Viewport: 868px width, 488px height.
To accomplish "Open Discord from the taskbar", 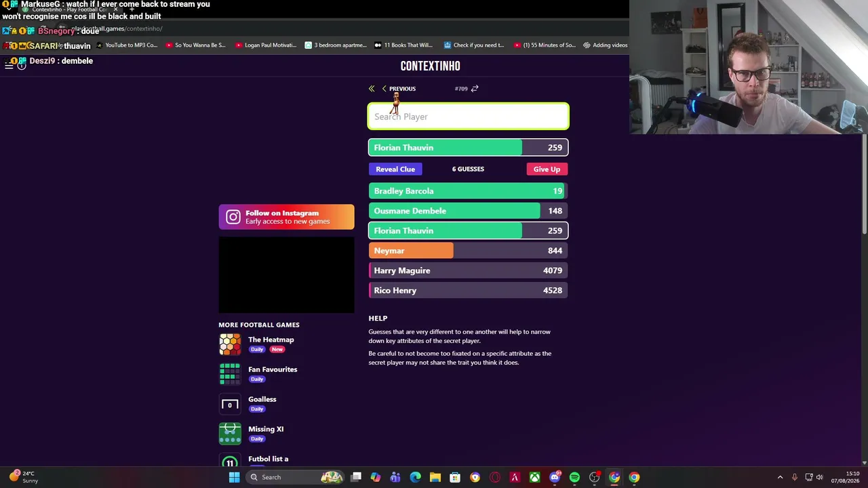I will (555, 477).
